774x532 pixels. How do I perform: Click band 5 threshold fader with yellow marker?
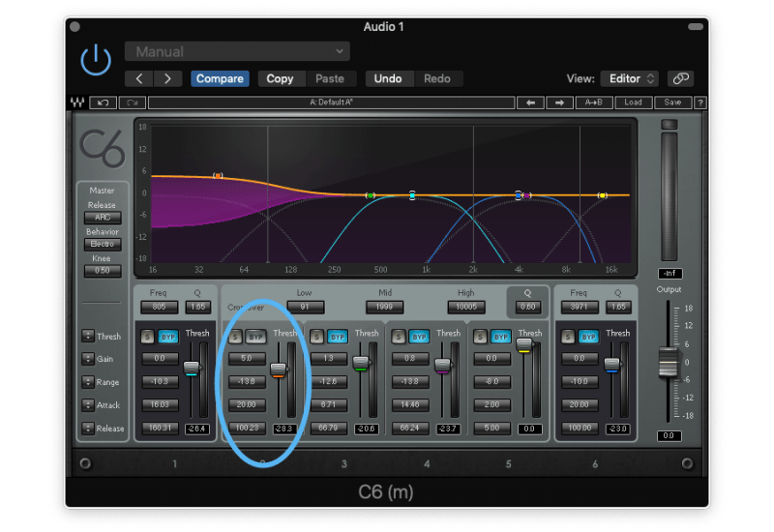524,345
